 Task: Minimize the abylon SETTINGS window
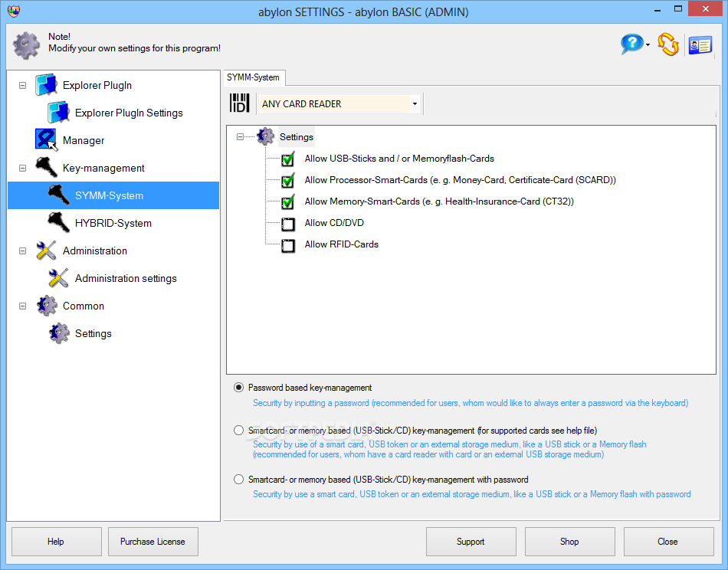point(657,9)
